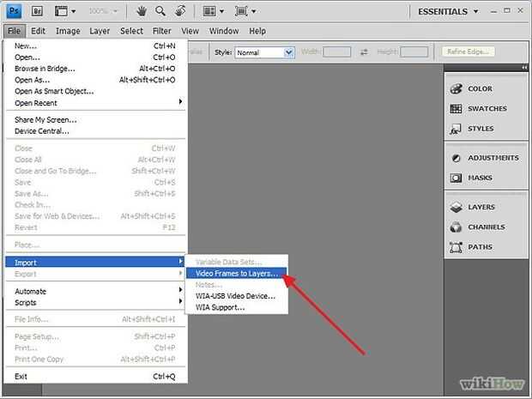Open the Window menu
This screenshot has height=399, width=532.
[224, 31]
